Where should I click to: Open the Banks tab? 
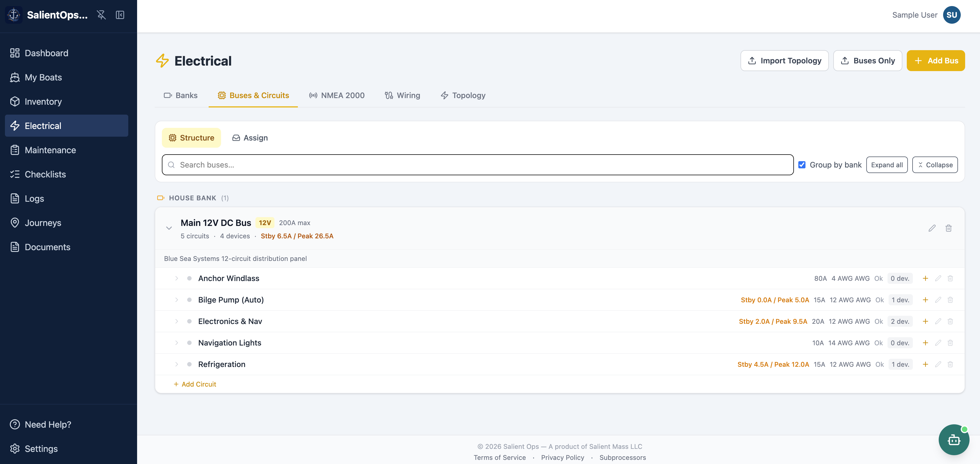(181, 96)
